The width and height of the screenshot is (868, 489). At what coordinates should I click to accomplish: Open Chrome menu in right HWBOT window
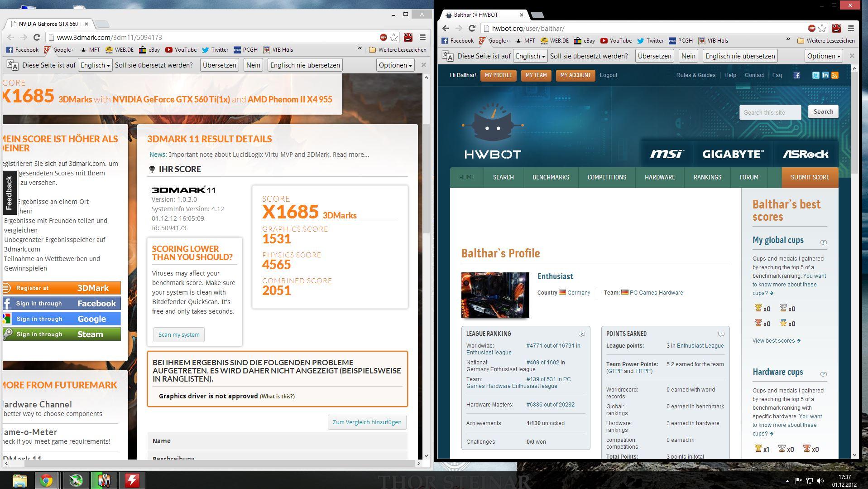click(851, 28)
